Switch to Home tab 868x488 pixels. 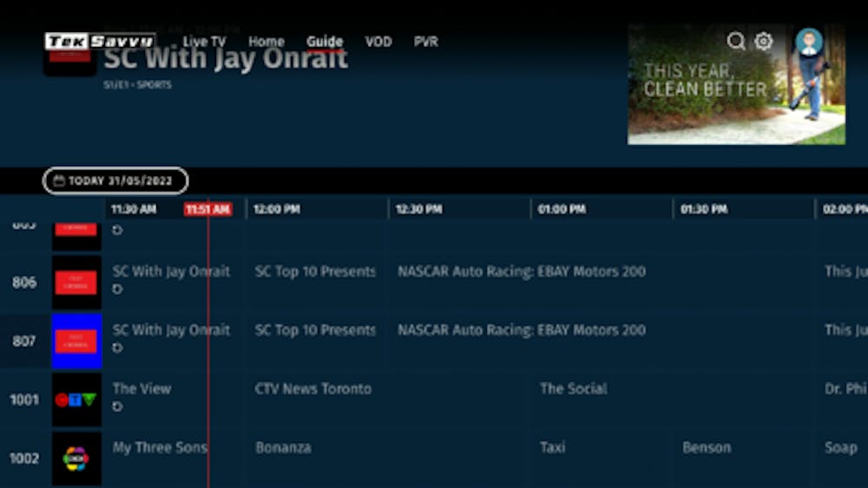click(266, 42)
